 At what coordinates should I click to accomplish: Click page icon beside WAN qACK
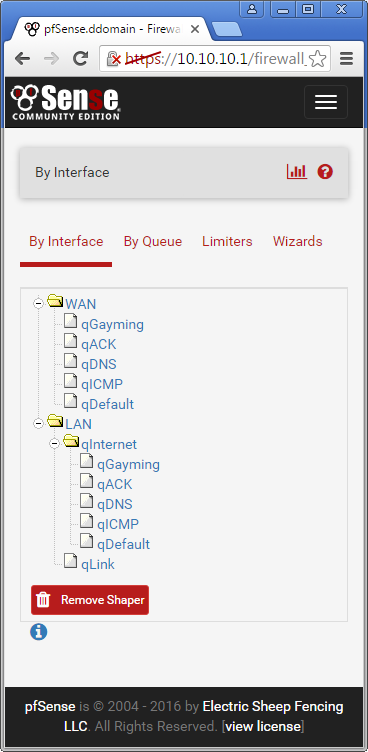(71, 341)
